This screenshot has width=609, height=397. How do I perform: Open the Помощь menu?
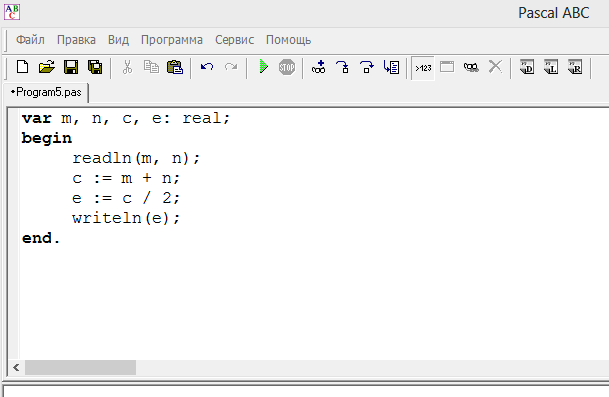289,40
